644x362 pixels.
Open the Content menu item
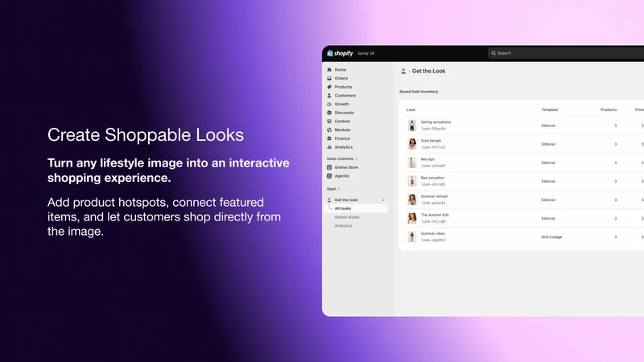click(x=342, y=121)
